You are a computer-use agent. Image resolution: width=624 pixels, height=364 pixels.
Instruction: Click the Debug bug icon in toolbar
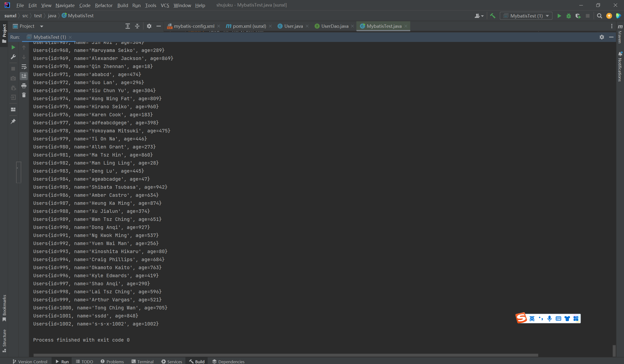tap(568, 16)
